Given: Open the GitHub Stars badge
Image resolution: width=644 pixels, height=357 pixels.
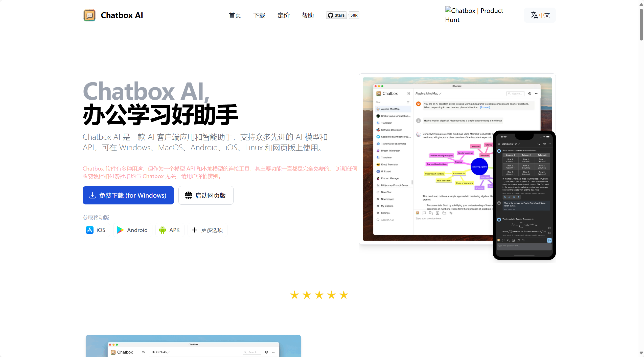Looking at the screenshot, I should (336, 15).
